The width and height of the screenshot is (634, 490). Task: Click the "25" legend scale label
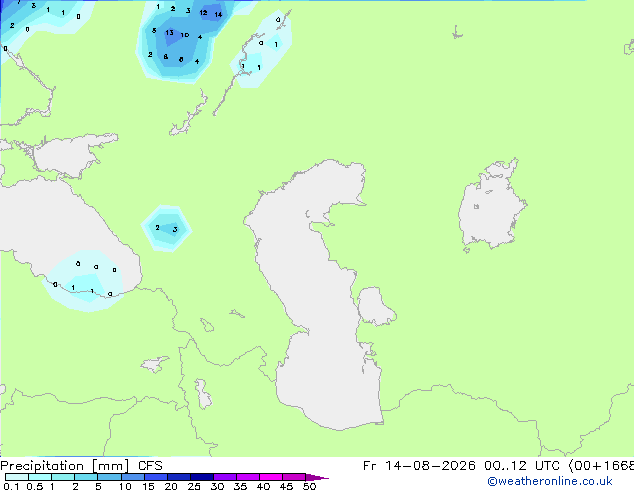pos(194,486)
